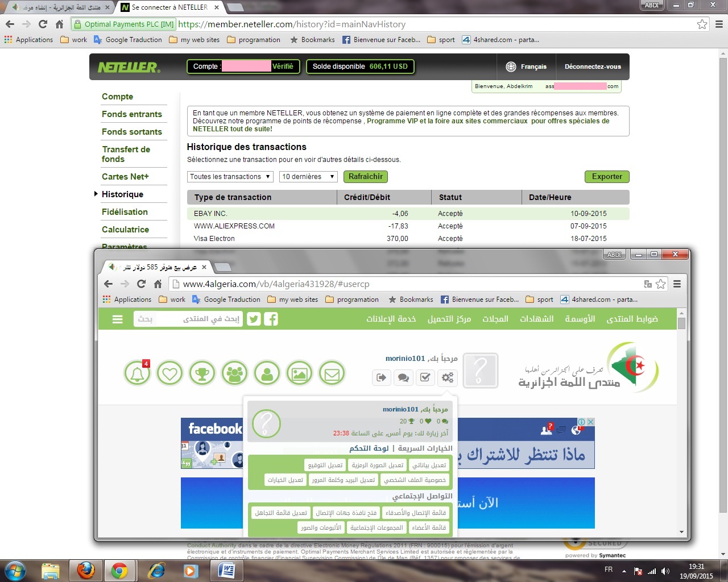
Task: Launch Firefox from the Windows taskbar
Action: (x=86, y=570)
